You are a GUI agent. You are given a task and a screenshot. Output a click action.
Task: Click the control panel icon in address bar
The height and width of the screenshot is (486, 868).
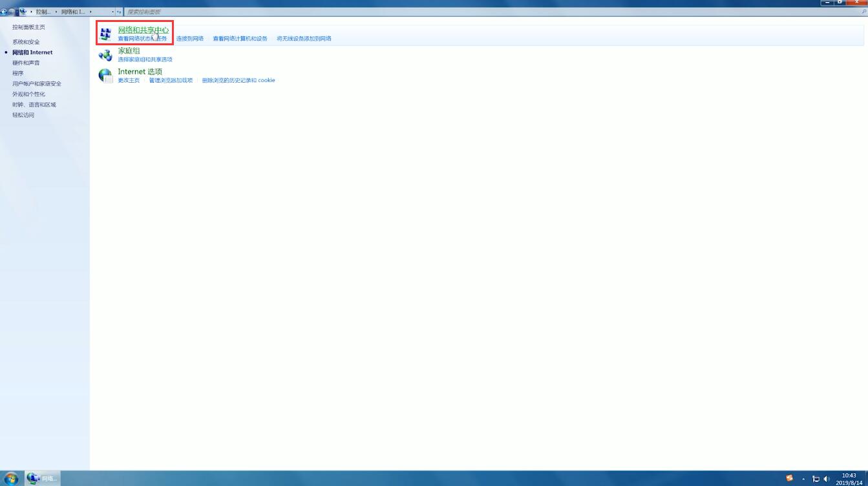23,12
